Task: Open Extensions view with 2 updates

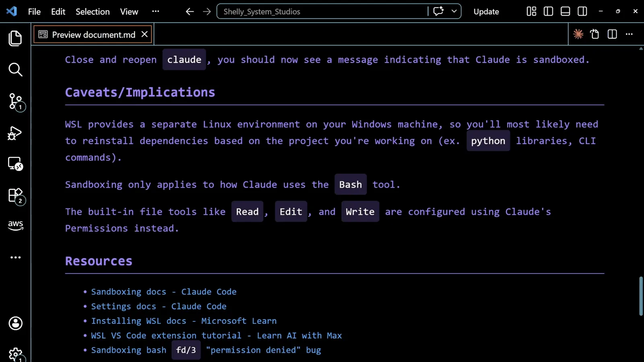Action: (x=16, y=196)
